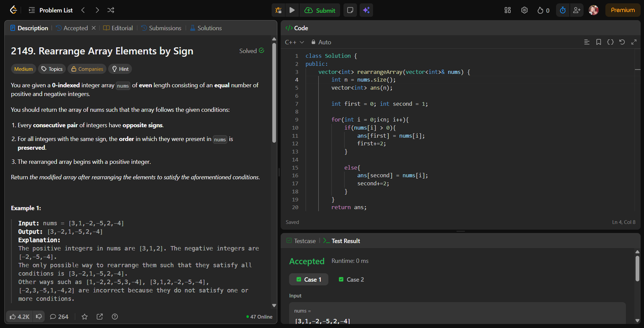Open the AI sparkle assistant icon
644x328 pixels.
[x=367, y=10]
